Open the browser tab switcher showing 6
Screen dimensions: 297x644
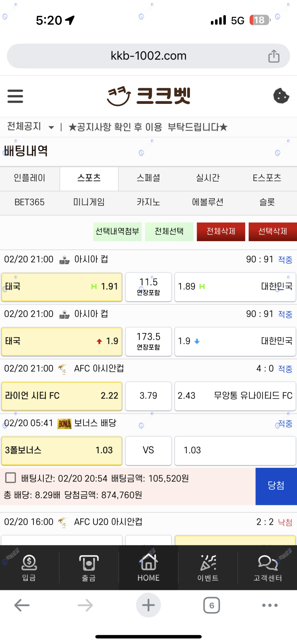(212, 605)
